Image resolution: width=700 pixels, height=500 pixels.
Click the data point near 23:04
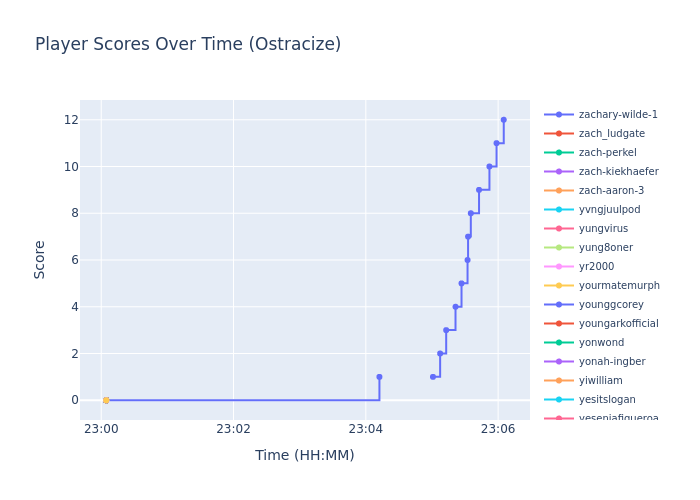379,377
